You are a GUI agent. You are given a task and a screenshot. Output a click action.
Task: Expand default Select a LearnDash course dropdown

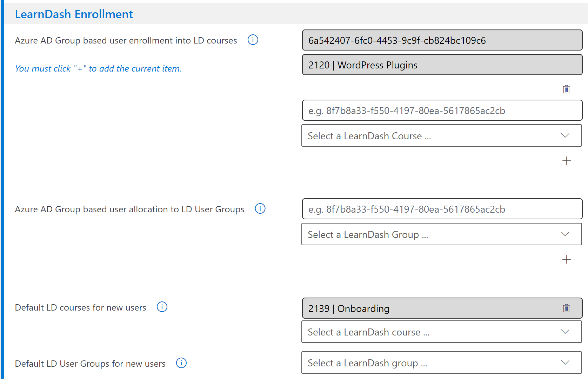click(x=442, y=332)
